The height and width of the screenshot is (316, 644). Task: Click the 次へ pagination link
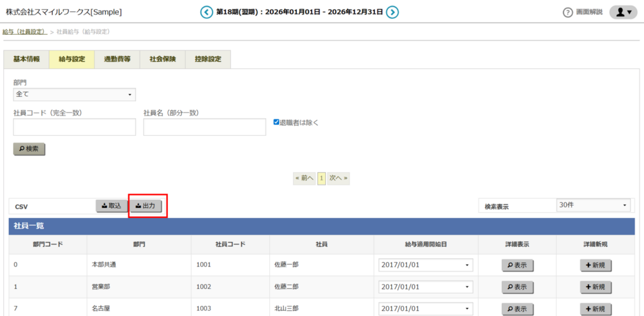(x=338, y=178)
